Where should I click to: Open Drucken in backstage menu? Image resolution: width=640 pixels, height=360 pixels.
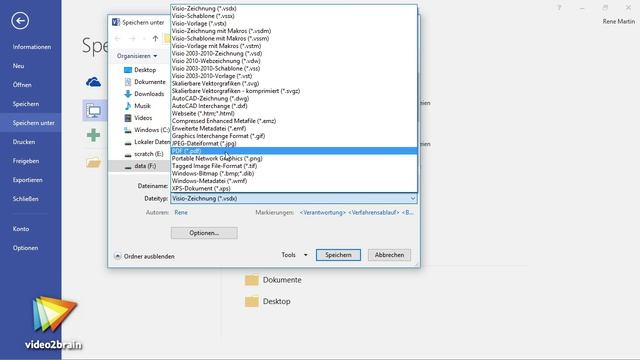(24, 142)
